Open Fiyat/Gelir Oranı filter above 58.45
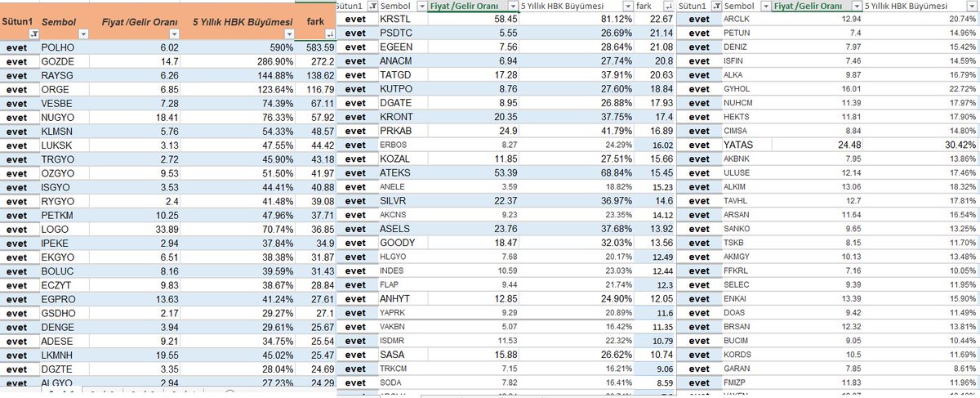 511,6
